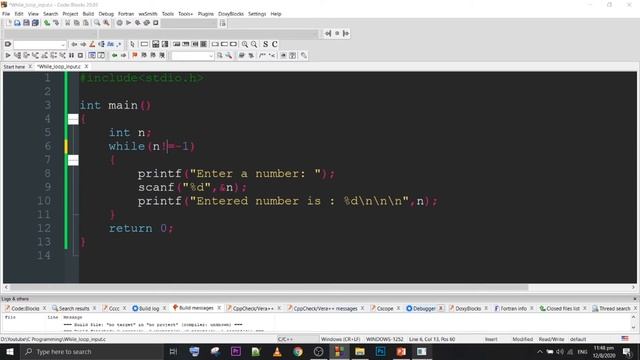Screen dimensions: 640x360
Task: Click the editor horizontal scrollbar
Action: coord(269,287)
